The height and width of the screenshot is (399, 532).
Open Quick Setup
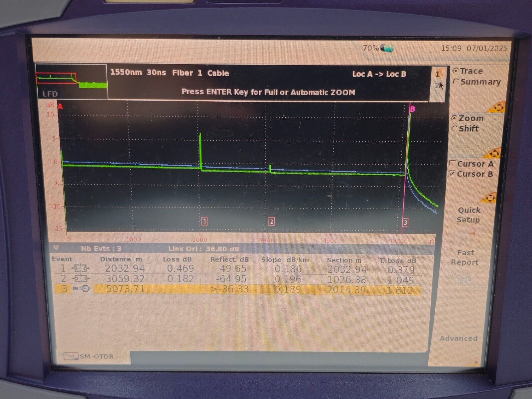click(x=468, y=215)
